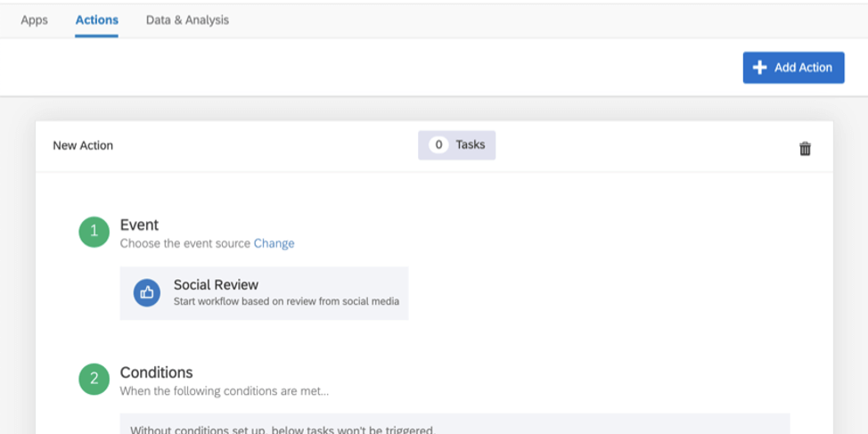This screenshot has width=868, height=434.
Task: Click 'Start workflow based on review' description
Action: point(286,302)
